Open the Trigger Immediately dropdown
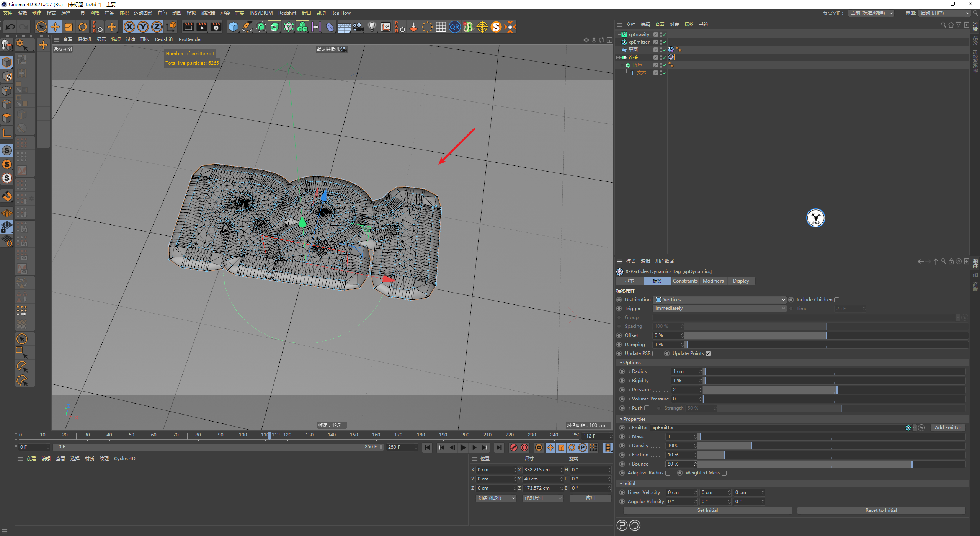Viewport: 980px width, 536px height. coord(720,308)
